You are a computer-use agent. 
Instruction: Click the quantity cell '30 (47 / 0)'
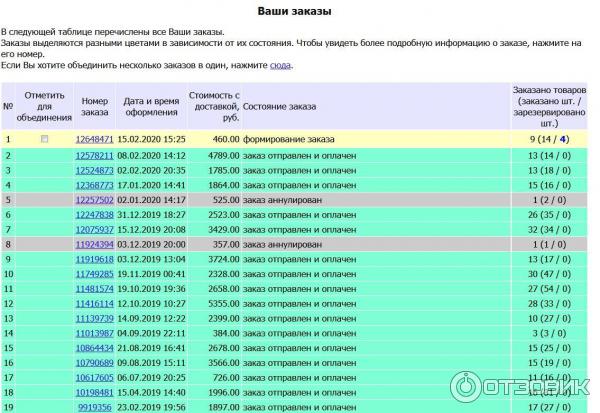pyautogui.click(x=549, y=274)
